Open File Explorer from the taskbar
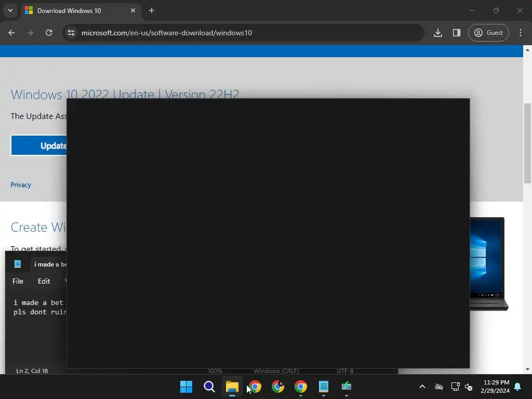Viewport: 532px width, 399px height. click(x=232, y=387)
